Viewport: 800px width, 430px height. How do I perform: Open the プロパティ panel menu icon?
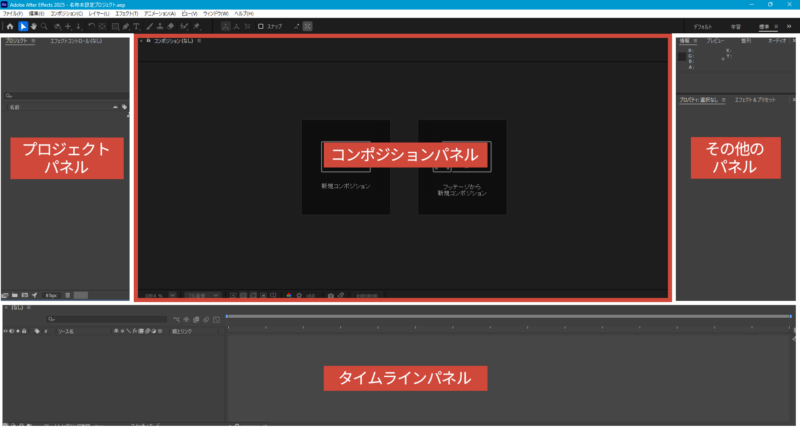723,100
